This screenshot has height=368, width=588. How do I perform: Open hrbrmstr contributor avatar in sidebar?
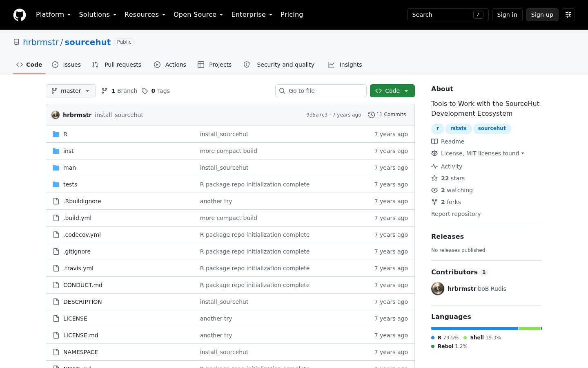(x=438, y=289)
